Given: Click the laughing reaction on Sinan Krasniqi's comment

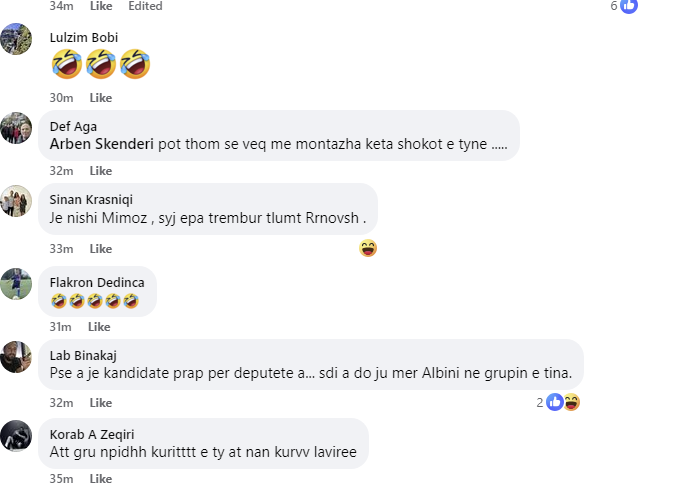Looking at the screenshot, I should pos(368,248).
